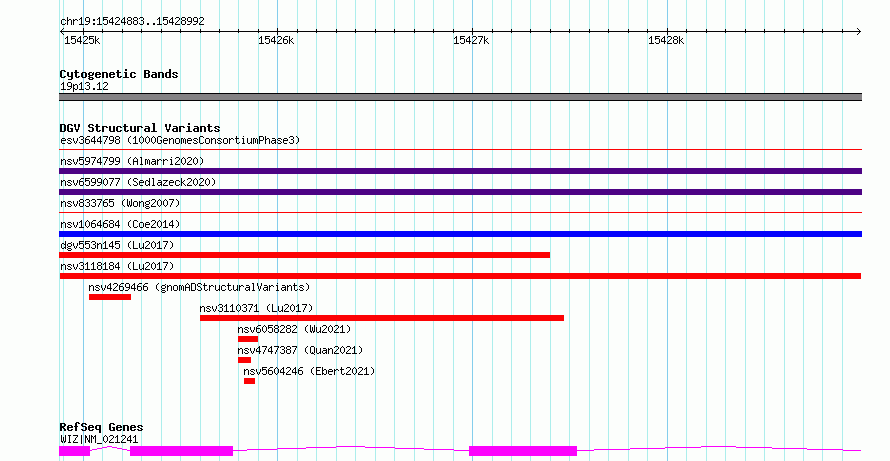Open the nsv833765 (Wong2007) label
The width and height of the screenshot is (890, 461).
[120, 203]
